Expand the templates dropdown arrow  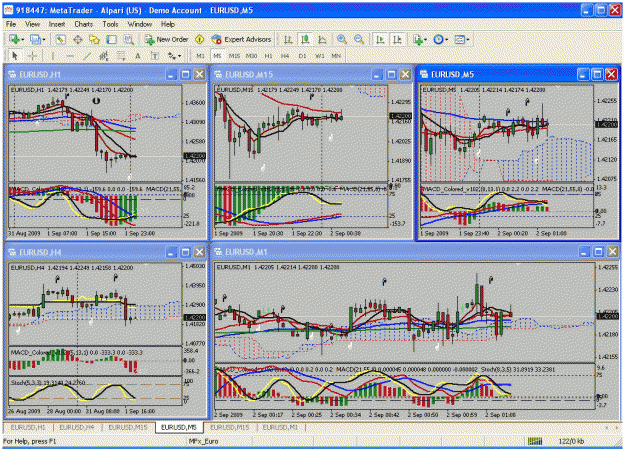pyautogui.click(x=468, y=40)
